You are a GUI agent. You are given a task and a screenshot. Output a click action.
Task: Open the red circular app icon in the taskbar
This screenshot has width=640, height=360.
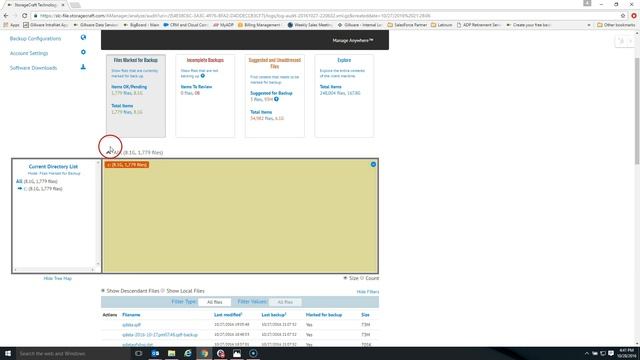pos(220,353)
